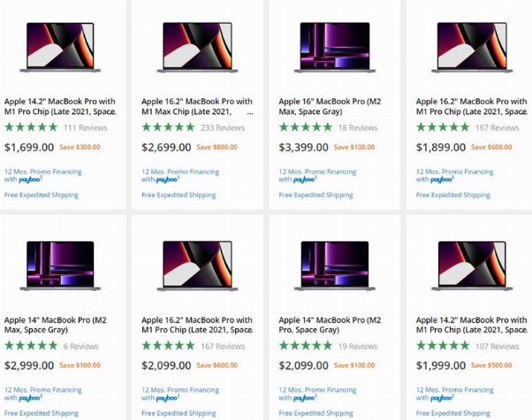532x420 pixels.
Task: Open the 107 Reviews link
Action: (x=497, y=347)
